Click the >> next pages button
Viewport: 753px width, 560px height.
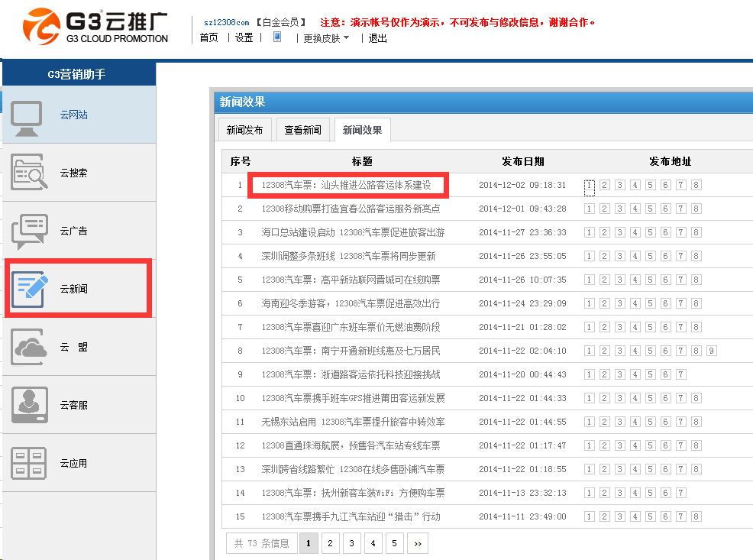(418, 543)
